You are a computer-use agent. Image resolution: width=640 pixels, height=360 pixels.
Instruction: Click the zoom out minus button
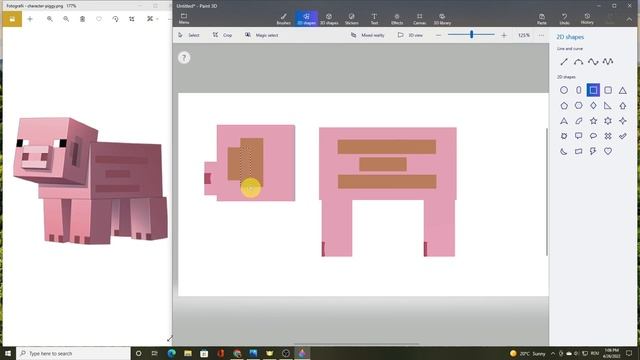click(438, 36)
